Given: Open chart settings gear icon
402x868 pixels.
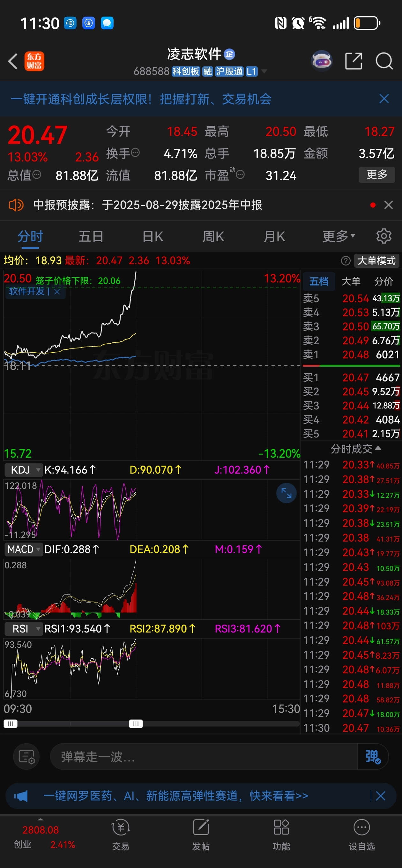Looking at the screenshot, I should pyautogui.click(x=384, y=236).
